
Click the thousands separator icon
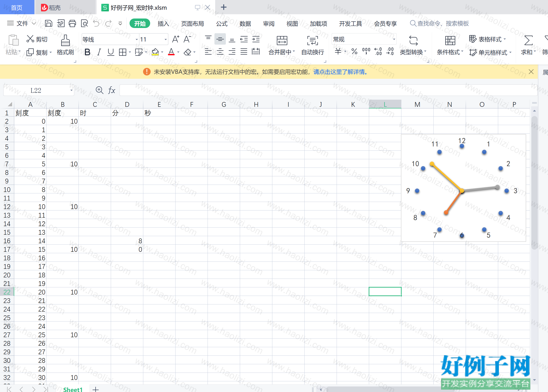[x=366, y=51]
